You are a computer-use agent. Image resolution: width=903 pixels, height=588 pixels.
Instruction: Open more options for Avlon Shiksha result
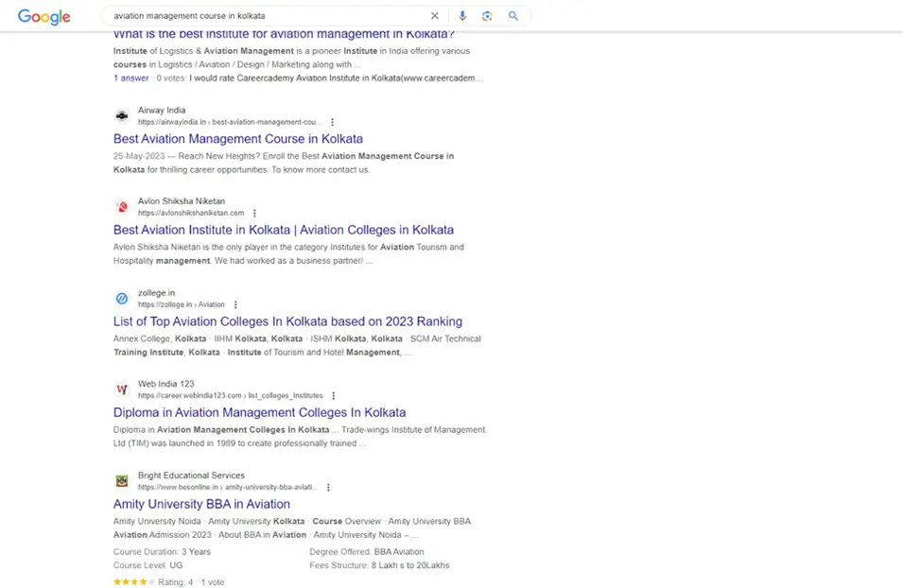coord(254,214)
